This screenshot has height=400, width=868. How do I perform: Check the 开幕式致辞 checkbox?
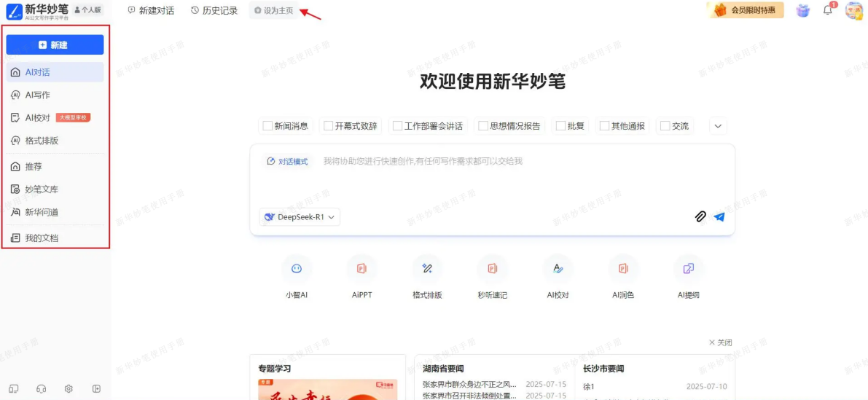[328, 126]
